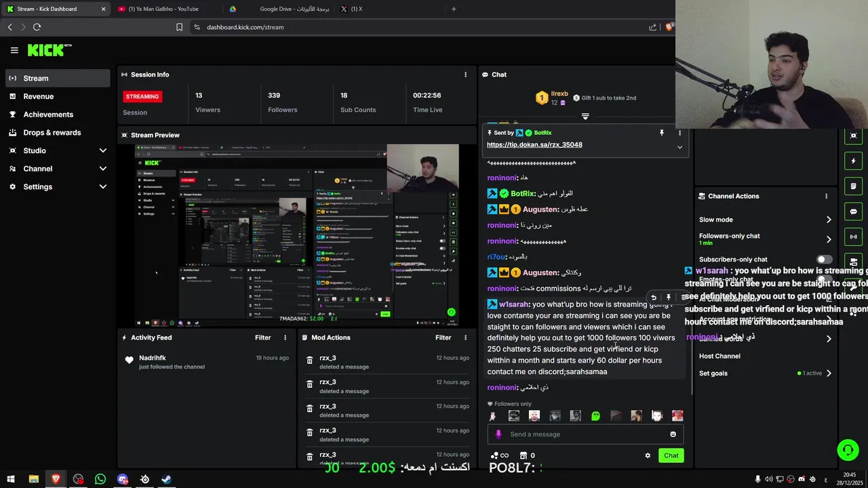The image size is (868, 488).
Task: Open Mod Actions Filter
Action: [x=443, y=338]
